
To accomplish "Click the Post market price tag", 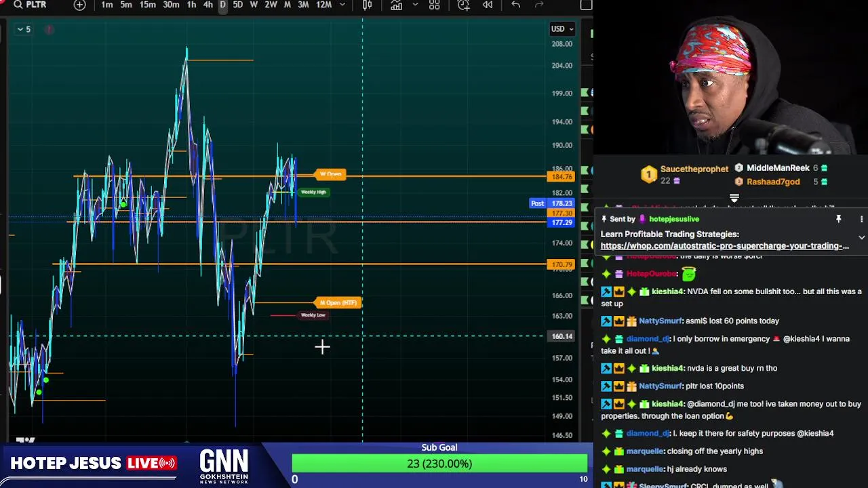I will pos(537,203).
